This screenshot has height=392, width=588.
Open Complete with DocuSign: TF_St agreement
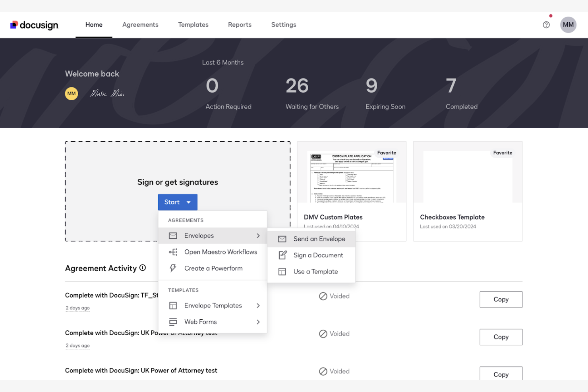pyautogui.click(x=112, y=295)
